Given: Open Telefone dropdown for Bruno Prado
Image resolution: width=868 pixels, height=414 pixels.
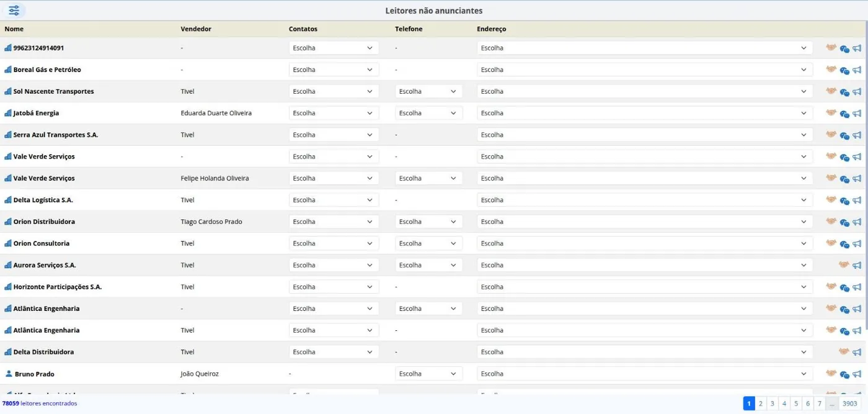Looking at the screenshot, I should [x=428, y=374].
